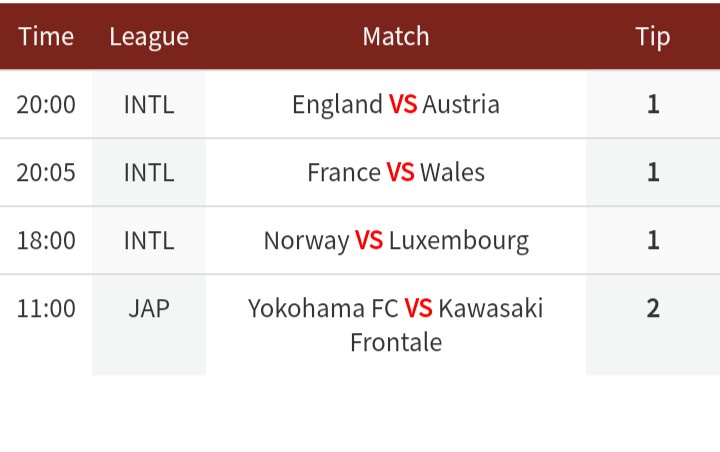Open the Yokohama FC VS Kawasaki Frontale match
Image resolution: width=720 pixels, height=452 pixels.
396,324
